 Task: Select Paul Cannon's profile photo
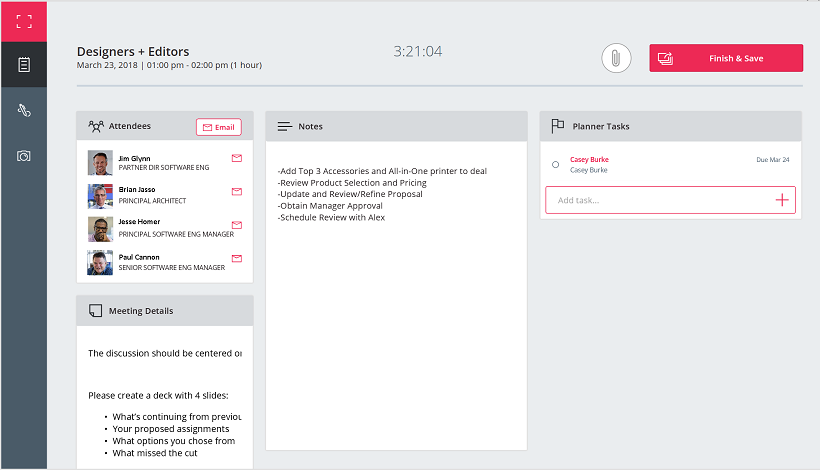pyautogui.click(x=100, y=263)
